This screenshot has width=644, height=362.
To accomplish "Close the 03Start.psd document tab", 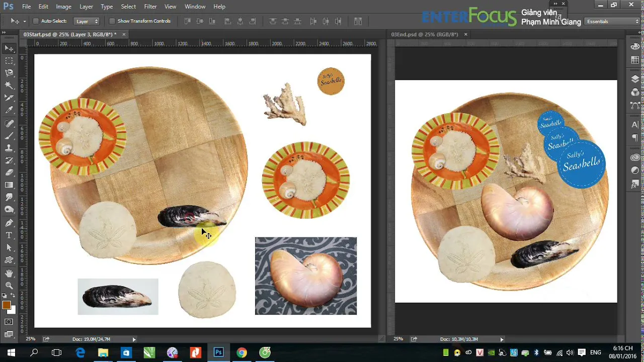I will [124, 34].
